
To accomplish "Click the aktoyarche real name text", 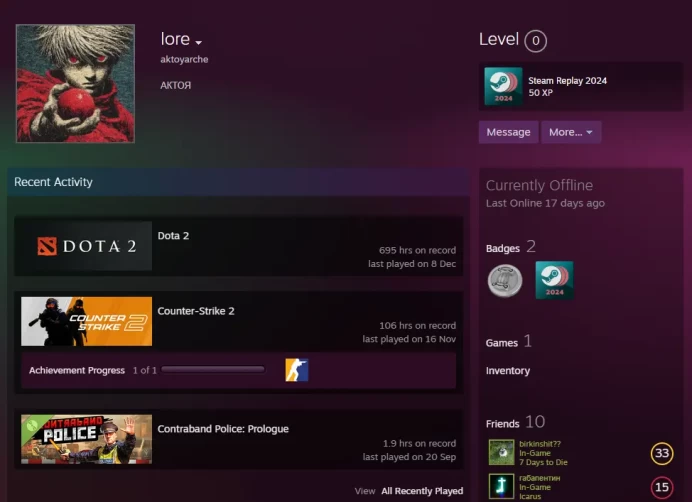I will (184, 60).
